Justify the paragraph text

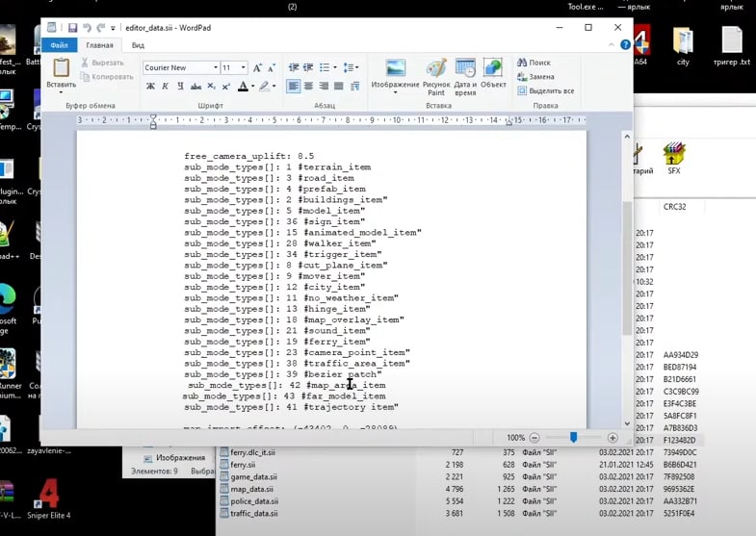point(339,87)
